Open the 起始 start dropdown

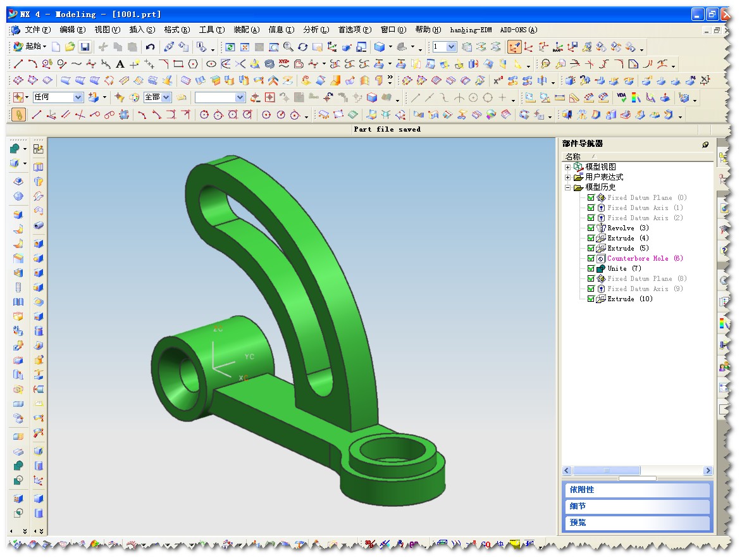[x=30, y=46]
